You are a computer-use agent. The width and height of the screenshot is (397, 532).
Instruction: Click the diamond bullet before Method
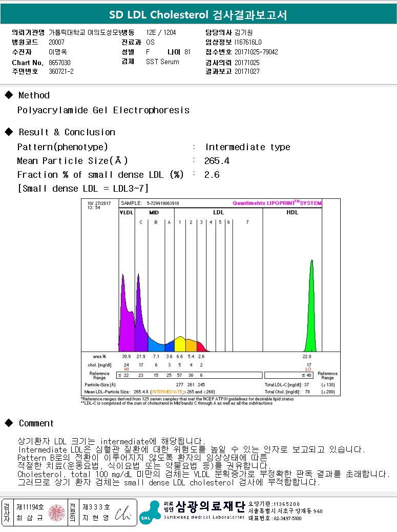point(9,95)
